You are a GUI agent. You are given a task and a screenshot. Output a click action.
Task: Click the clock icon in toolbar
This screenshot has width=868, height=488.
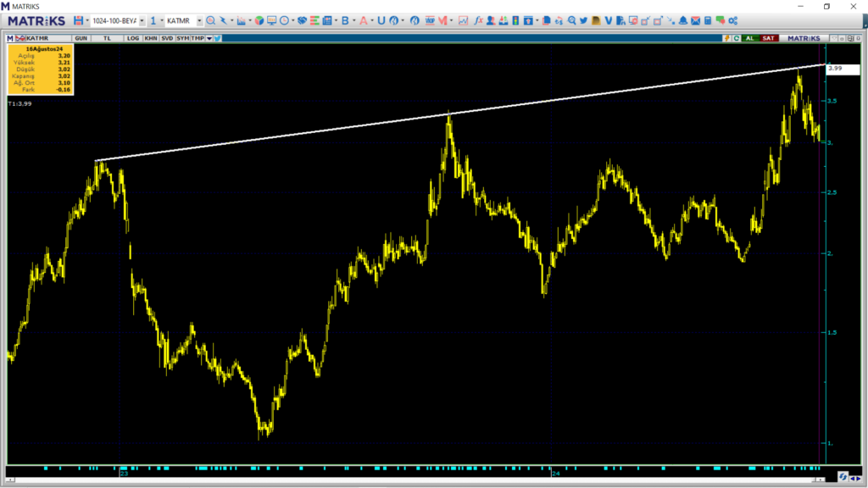click(283, 20)
